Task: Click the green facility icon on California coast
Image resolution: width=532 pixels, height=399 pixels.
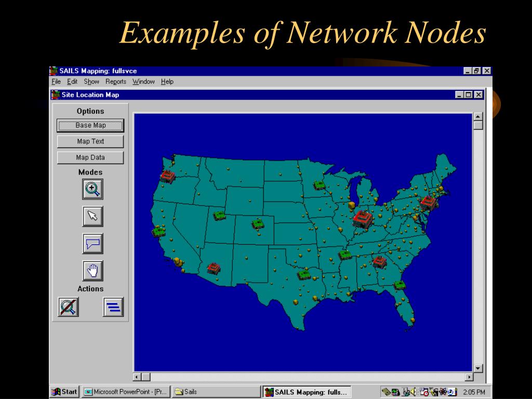Action: pyautogui.click(x=158, y=232)
